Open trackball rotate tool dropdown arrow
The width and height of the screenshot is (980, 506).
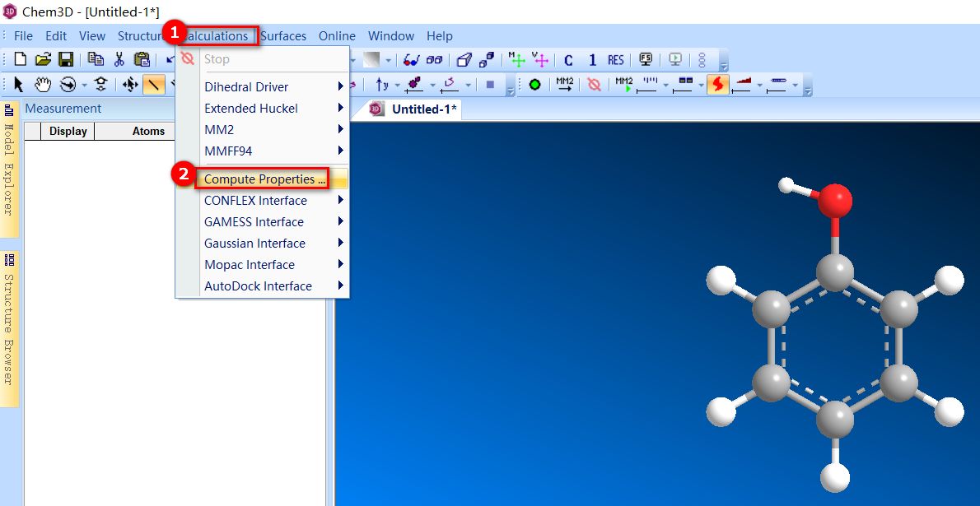(84, 84)
